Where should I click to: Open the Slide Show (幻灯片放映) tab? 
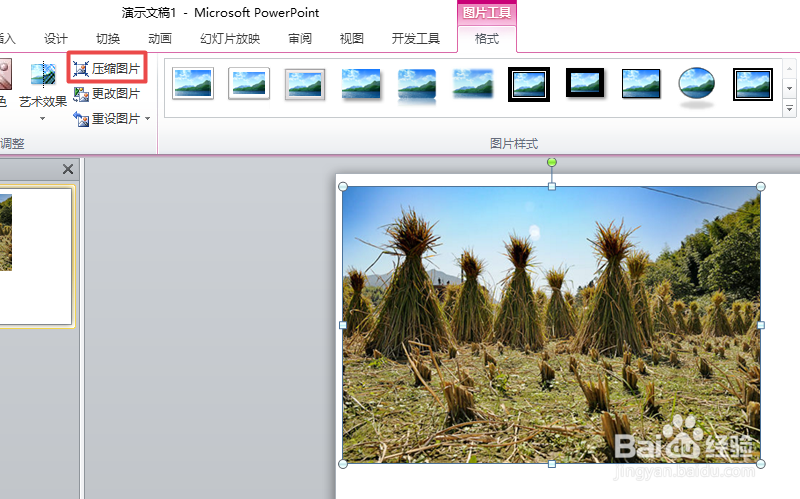coord(230,39)
